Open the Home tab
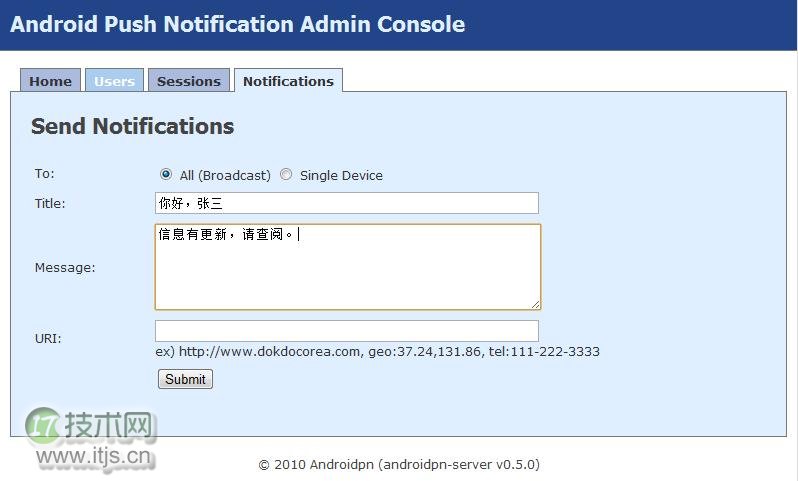This screenshot has height=481, width=798. (50, 80)
